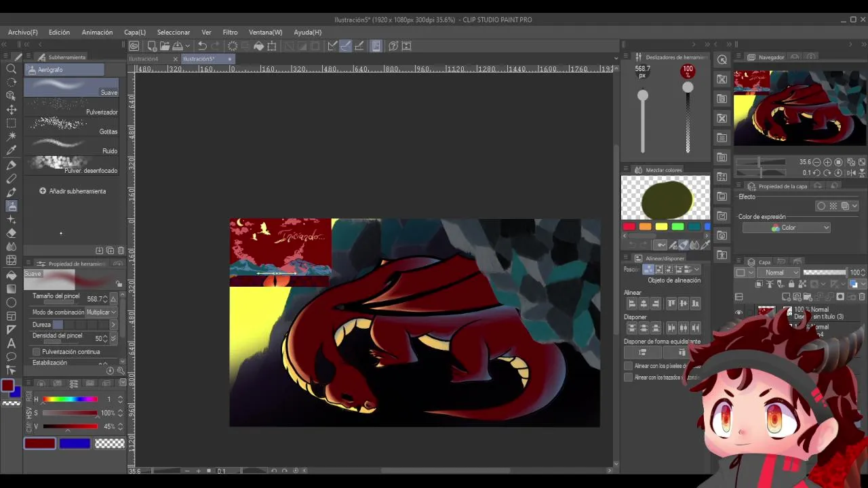Select the Ruido subtool
The width and height of the screenshot is (868, 488).
click(72, 146)
